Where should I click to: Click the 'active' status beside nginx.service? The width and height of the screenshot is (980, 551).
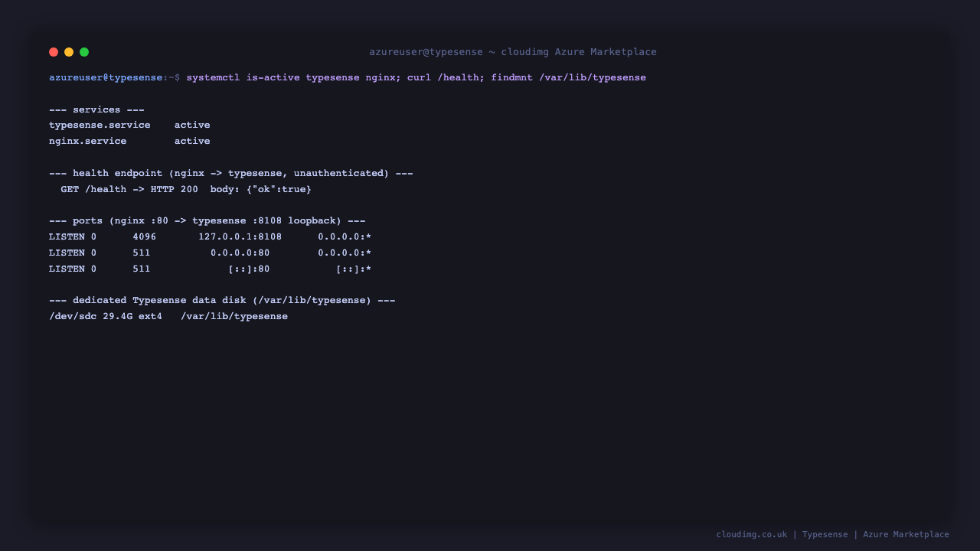coord(192,142)
